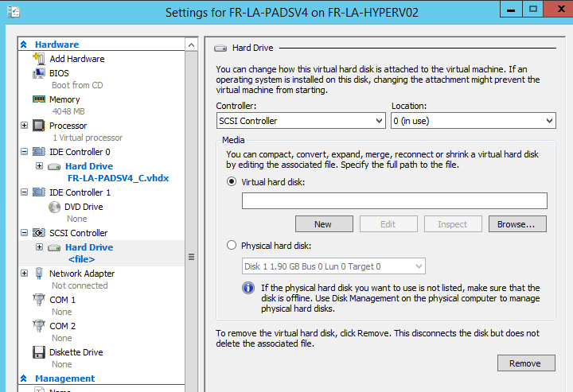The image size is (573, 392).
Task: Click the Network Adapter icon
Action: click(x=38, y=274)
